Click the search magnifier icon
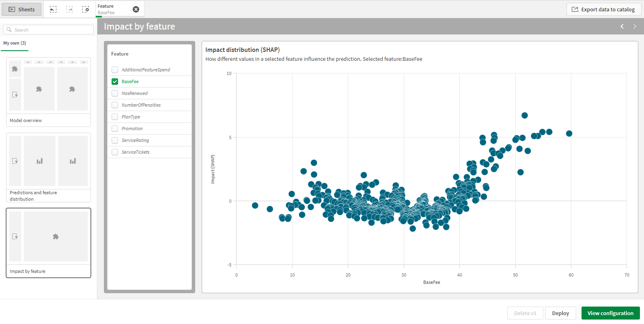 point(9,30)
